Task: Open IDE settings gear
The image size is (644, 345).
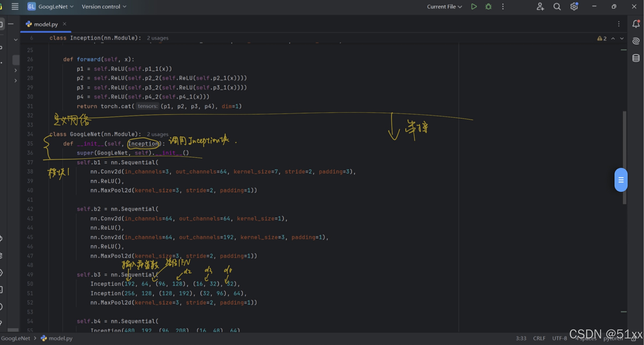Action: click(574, 7)
